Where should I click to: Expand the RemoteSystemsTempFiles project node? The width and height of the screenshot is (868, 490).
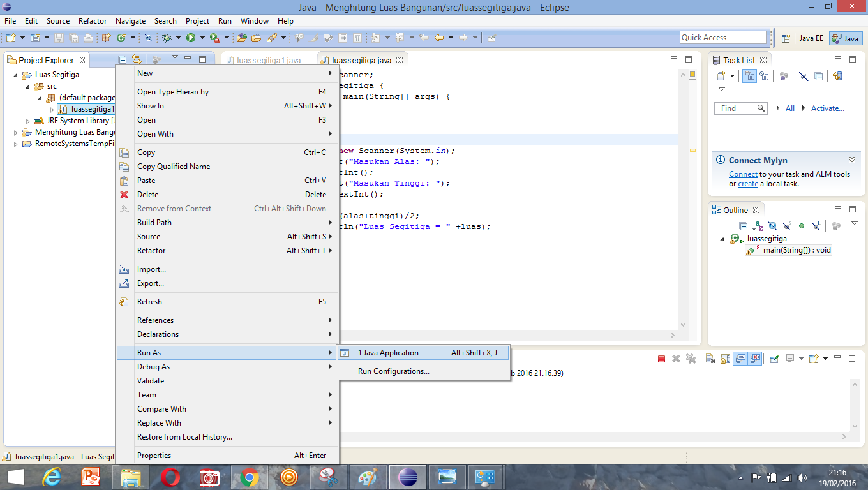(x=16, y=144)
